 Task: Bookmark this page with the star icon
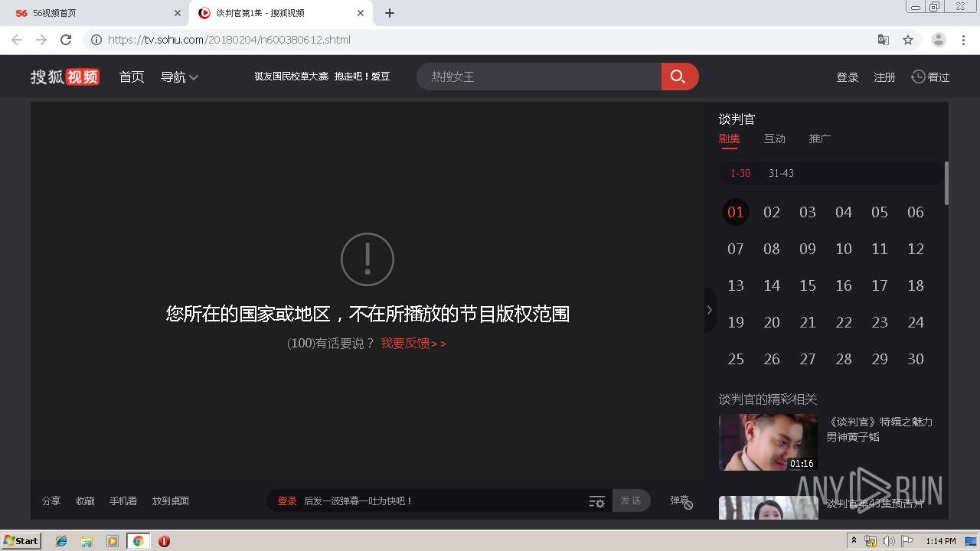click(x=908, y=40)
